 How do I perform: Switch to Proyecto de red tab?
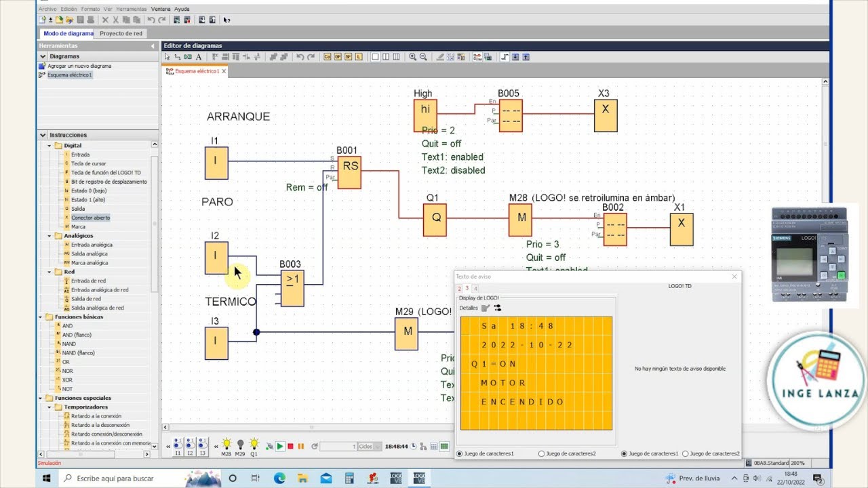click(x=121, y=33)
